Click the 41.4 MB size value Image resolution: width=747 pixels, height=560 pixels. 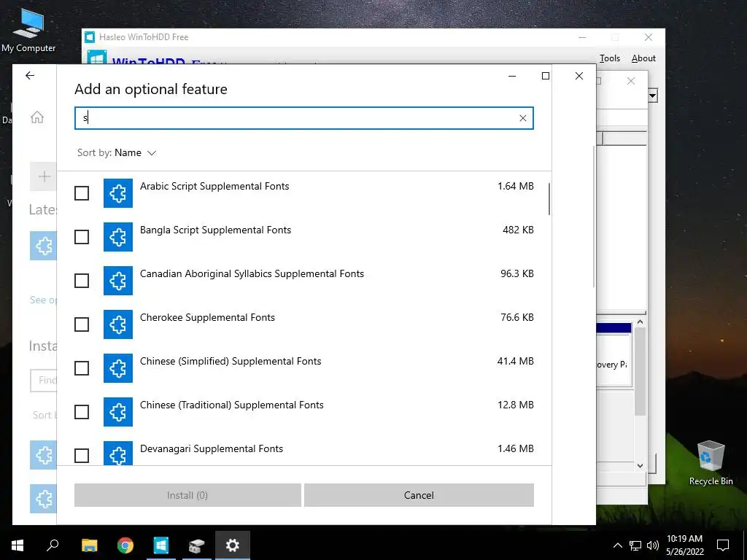[x=516, y=361]
